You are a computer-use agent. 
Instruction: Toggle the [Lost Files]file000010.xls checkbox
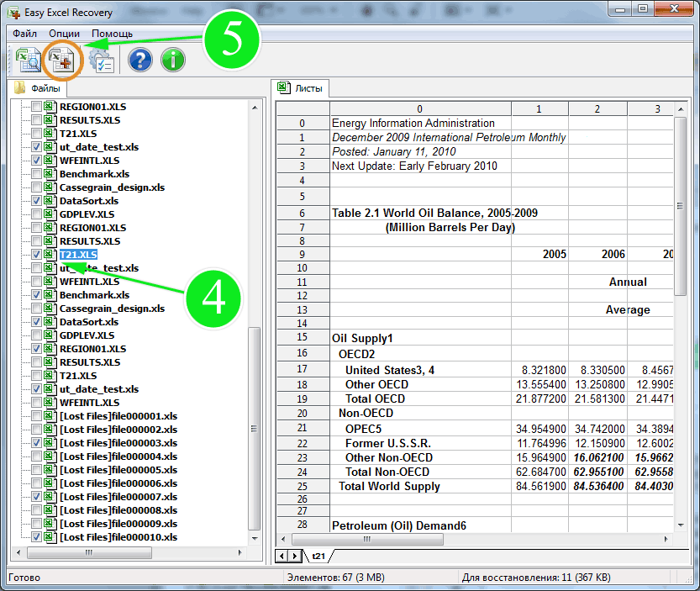click(x=36, y=537)
